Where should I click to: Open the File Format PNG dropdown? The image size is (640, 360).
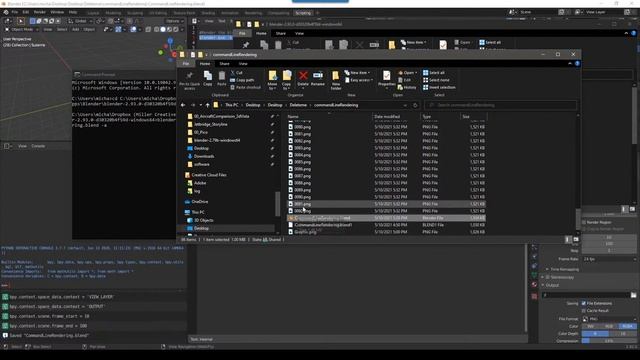pos(609,319)
